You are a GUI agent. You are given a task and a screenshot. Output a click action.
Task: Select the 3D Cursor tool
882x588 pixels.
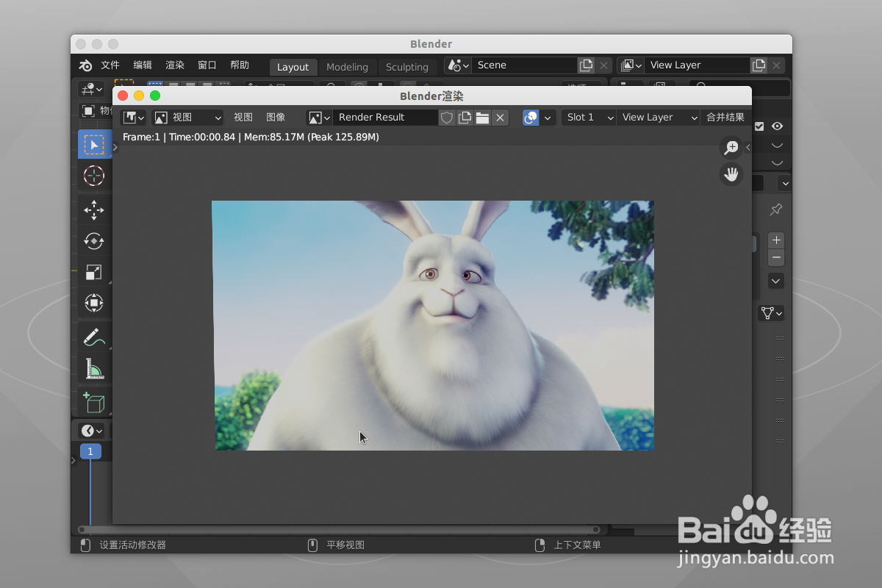[x=94, y=175]
